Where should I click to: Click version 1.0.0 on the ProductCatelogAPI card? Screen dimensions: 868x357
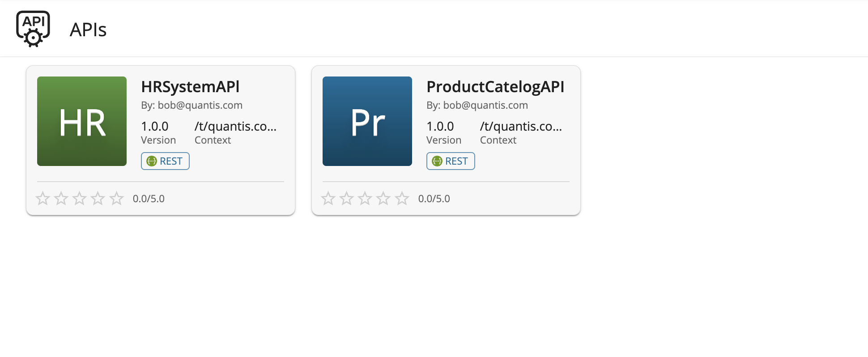440,127
